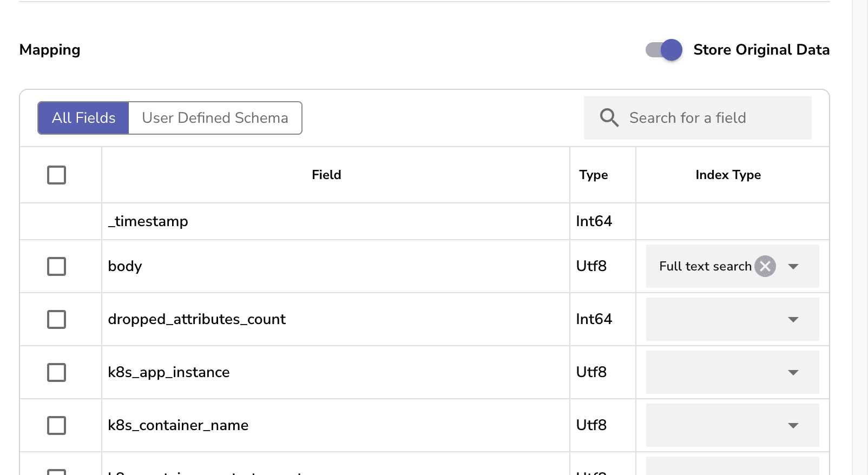Select the k8s_container_name checkbox
Screen dimensions: 868x475
tap(56, 425)
